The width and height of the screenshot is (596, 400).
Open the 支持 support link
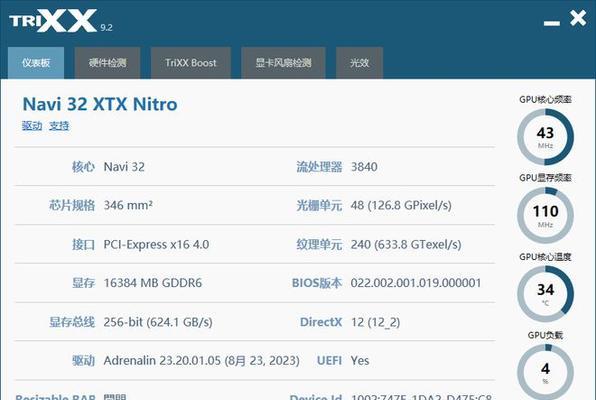pos(59,126)
